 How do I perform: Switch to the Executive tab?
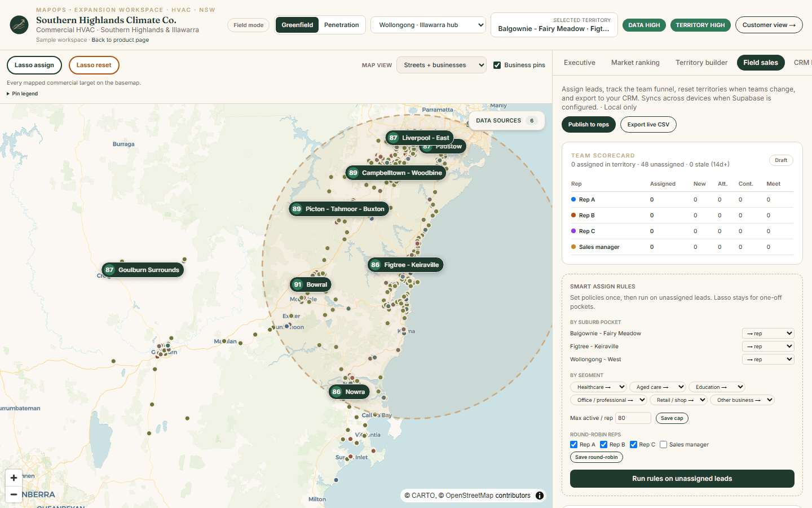pyautogui.click(x=579, y=63)
